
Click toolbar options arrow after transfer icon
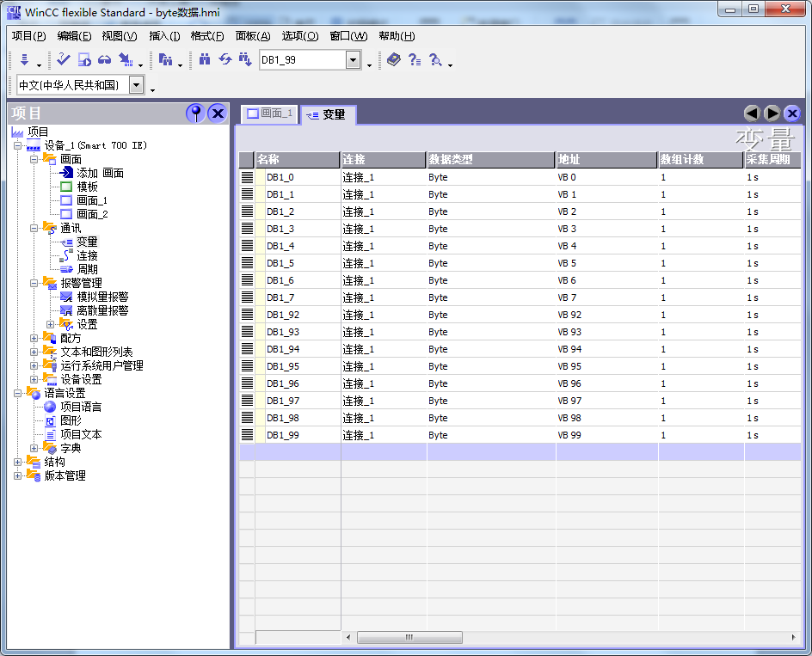click(140, 65)
